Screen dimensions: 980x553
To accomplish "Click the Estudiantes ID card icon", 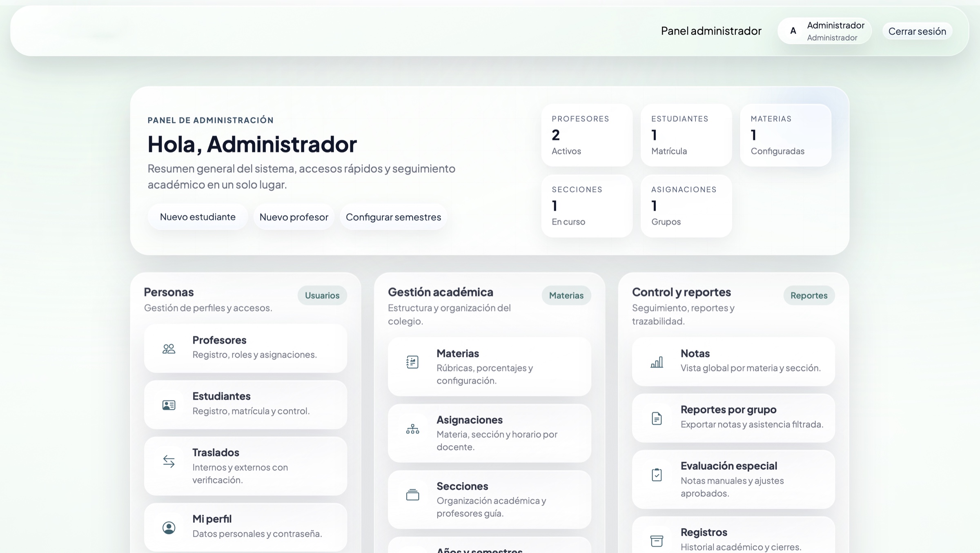I will (168, 405).
